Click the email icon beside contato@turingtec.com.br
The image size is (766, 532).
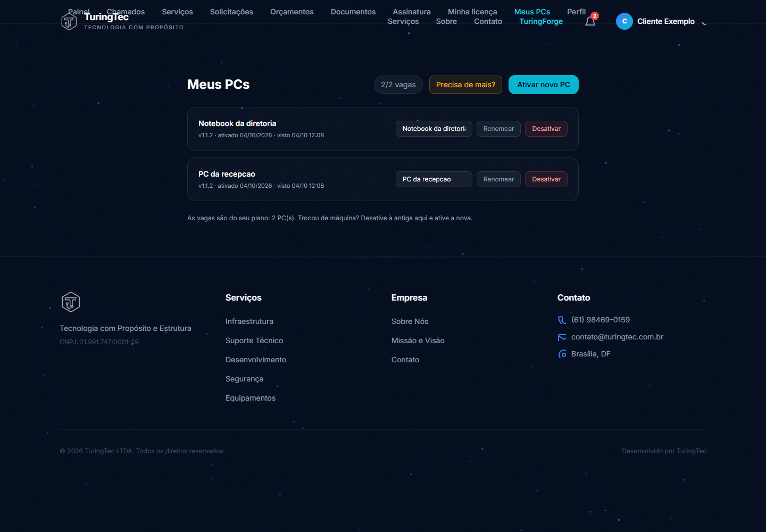(562, 337)
